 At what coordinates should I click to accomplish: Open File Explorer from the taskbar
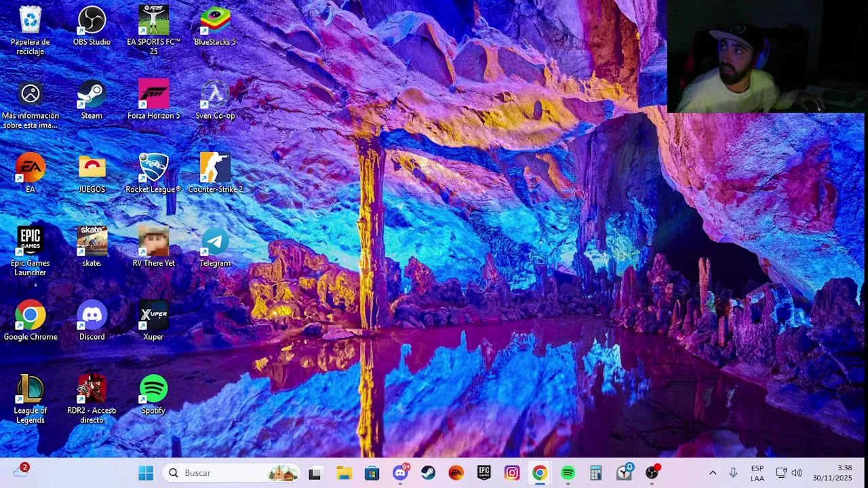(x=344, y=473)
